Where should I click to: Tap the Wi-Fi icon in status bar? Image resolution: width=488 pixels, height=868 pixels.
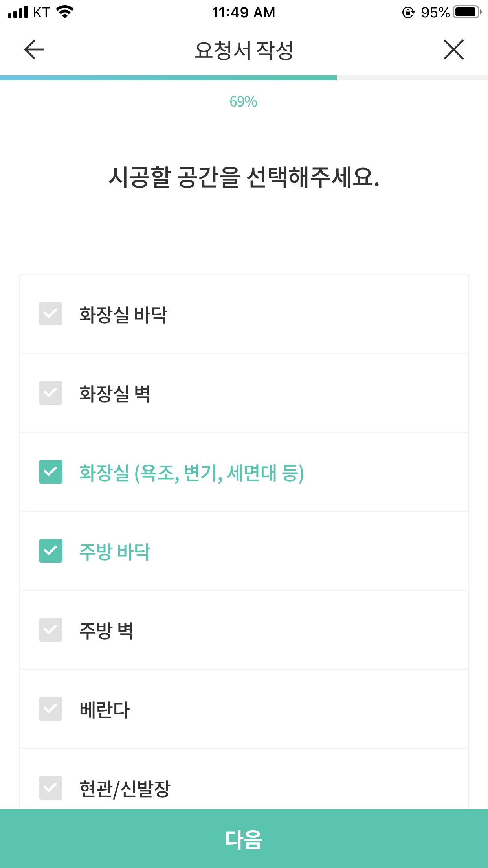65,12
